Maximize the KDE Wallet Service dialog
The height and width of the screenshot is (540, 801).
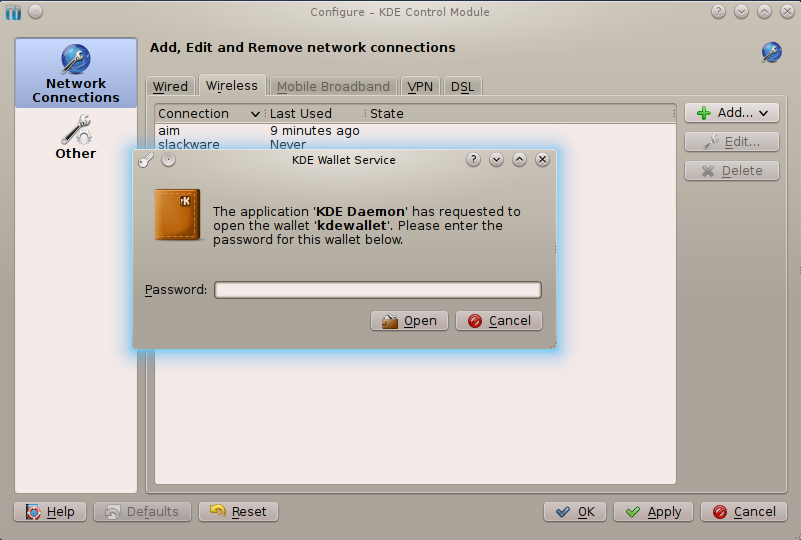tap(519, 160)
